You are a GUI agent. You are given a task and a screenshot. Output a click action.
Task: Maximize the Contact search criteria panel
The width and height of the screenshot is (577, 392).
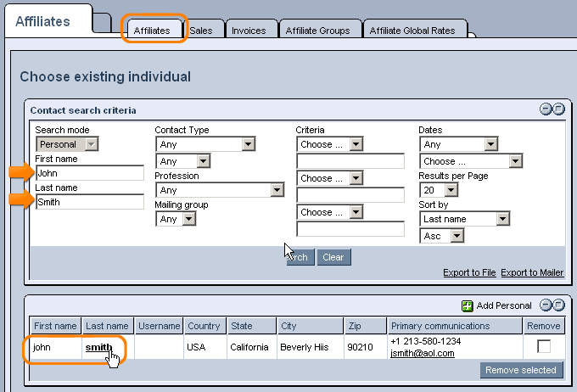558,109
